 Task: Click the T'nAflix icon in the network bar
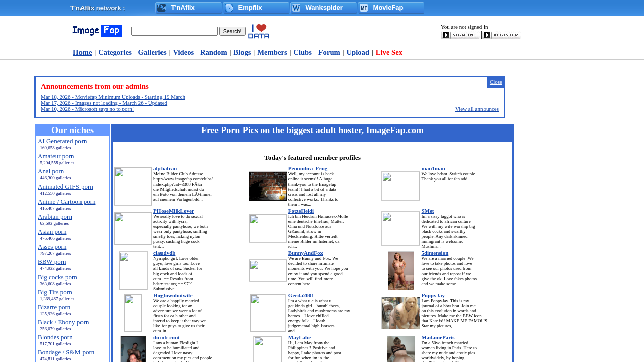click(162, 8)
